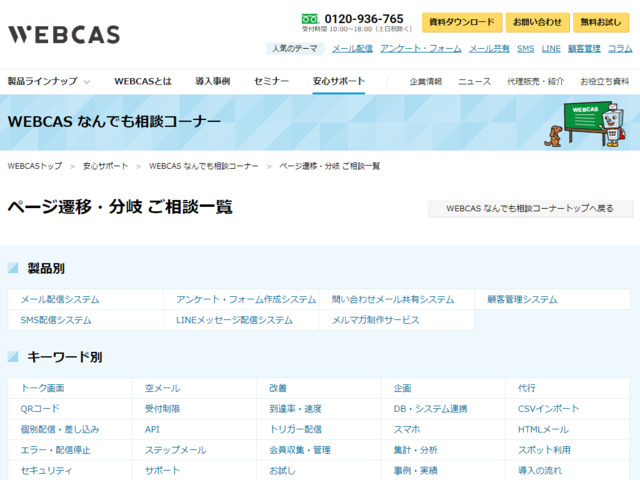Open the 改善 keyword
The height and width of the screenshot is (480, 640).
pyautogui.click(x=278, y=388)
